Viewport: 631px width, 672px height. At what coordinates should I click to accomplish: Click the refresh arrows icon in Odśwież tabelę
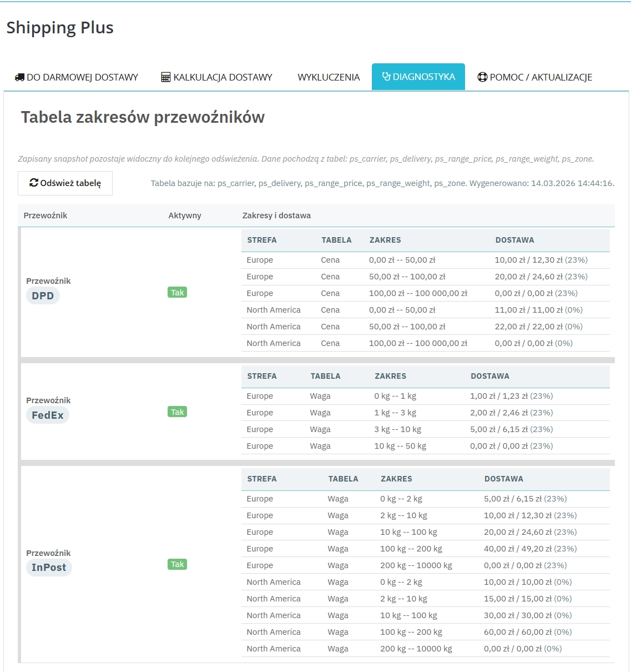33,182
